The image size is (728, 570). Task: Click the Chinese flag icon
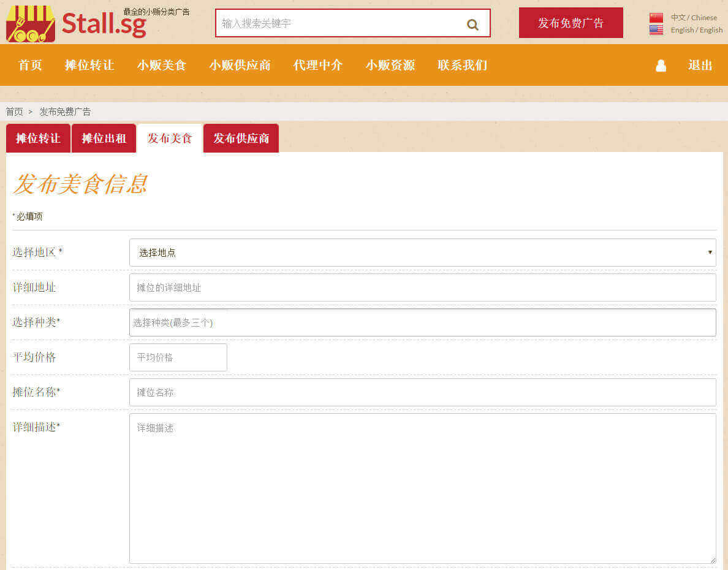point(656,18)
